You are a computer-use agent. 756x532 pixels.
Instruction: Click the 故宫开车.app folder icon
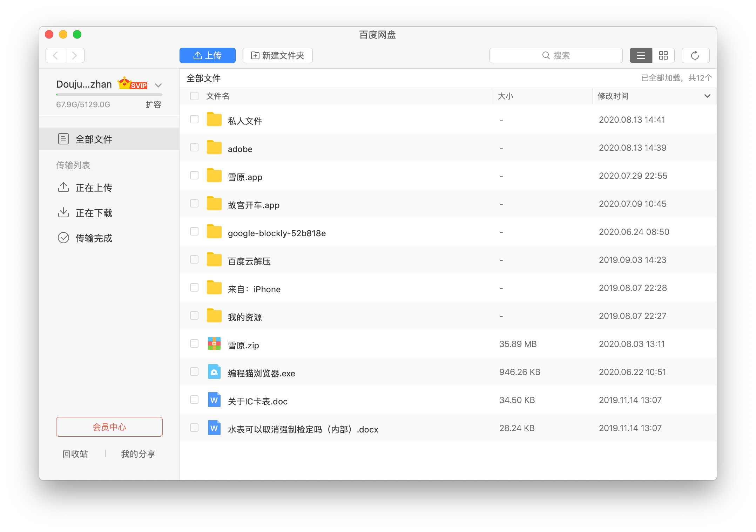tap(214, 204)
